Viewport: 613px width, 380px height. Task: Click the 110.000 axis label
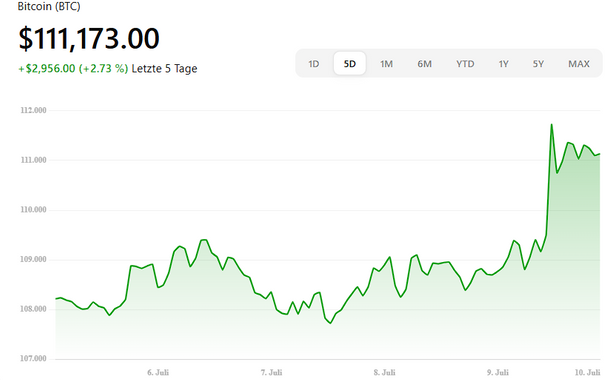tap(33, 210)
